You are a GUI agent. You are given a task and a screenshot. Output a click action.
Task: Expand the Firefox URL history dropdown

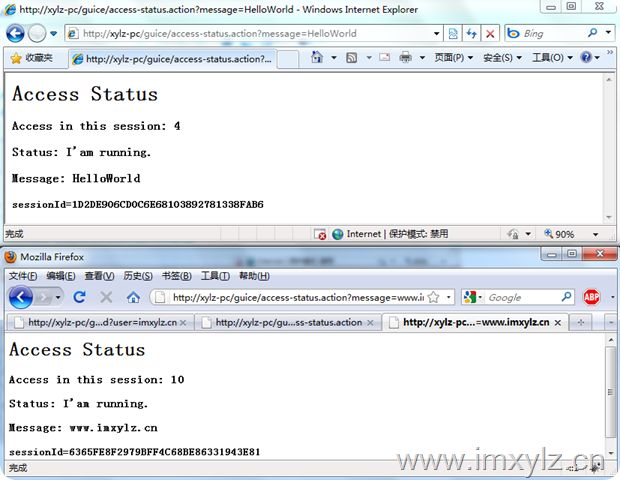click(448, 297)
